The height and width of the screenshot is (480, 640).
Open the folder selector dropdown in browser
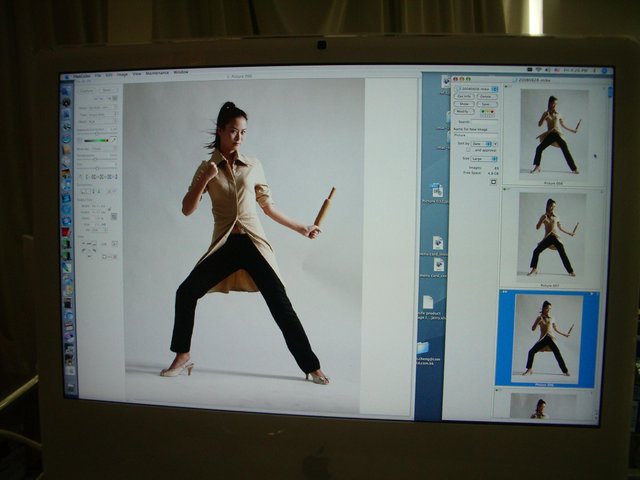pyautogui.click(x=475, y=88)
